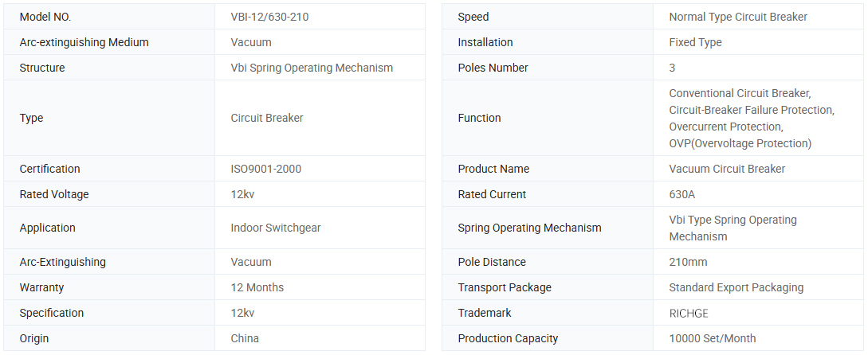Select the Rated Voltage label
This screenshot has width=868, height=355.
pos(54,194)
